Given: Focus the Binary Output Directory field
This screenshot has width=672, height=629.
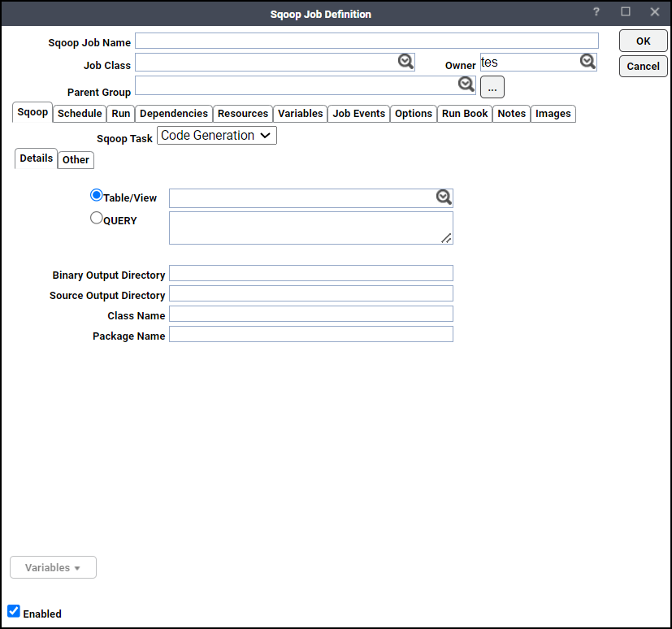Looking at the screenshot, I should pos(311,273).
